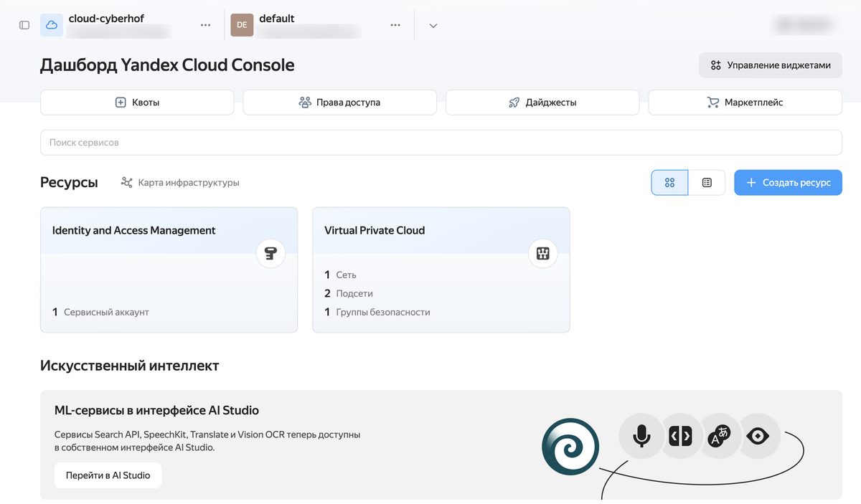Switch to grid view of resources
861x504 pixels.
(669, 183)
